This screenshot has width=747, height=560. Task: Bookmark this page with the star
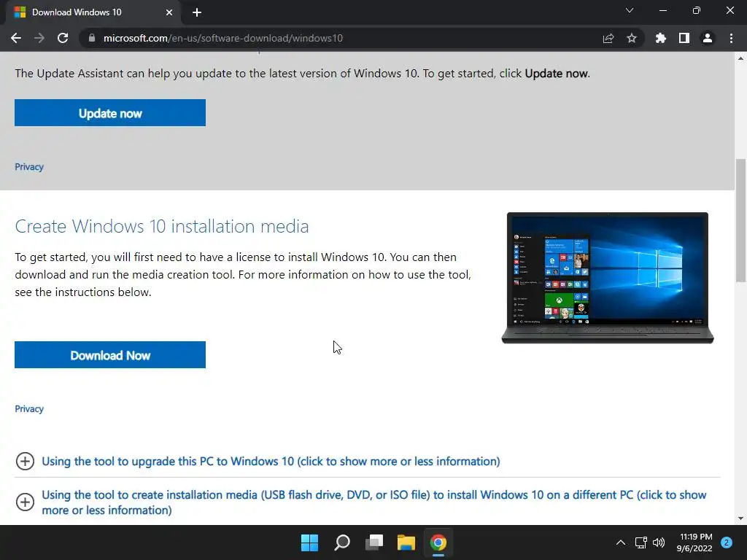[x=632, y=38]
